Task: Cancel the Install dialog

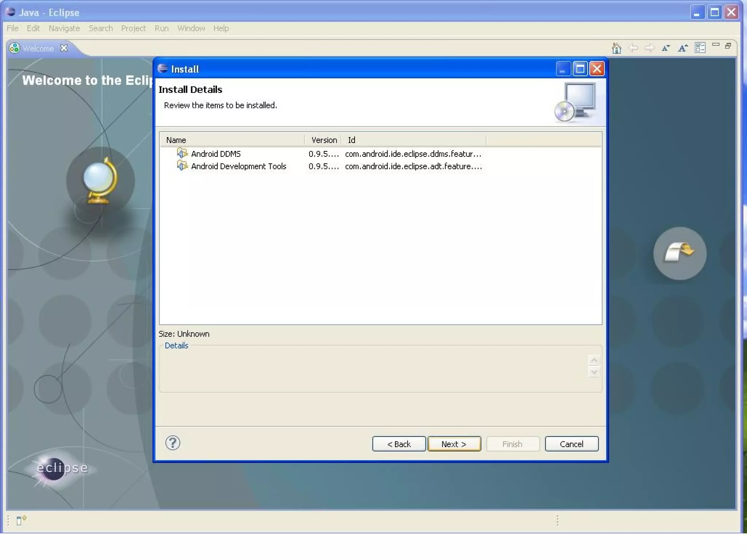Action: click(x=571, y=444)
